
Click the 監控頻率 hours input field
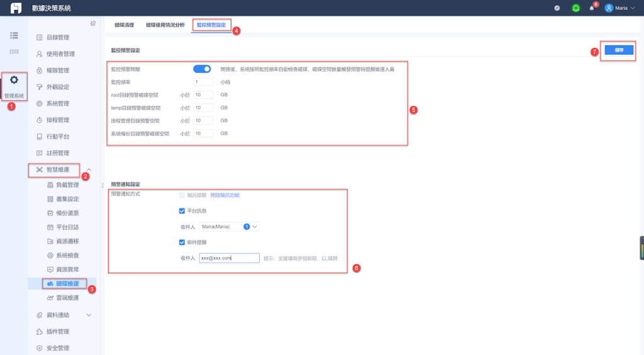coord(203,82)
